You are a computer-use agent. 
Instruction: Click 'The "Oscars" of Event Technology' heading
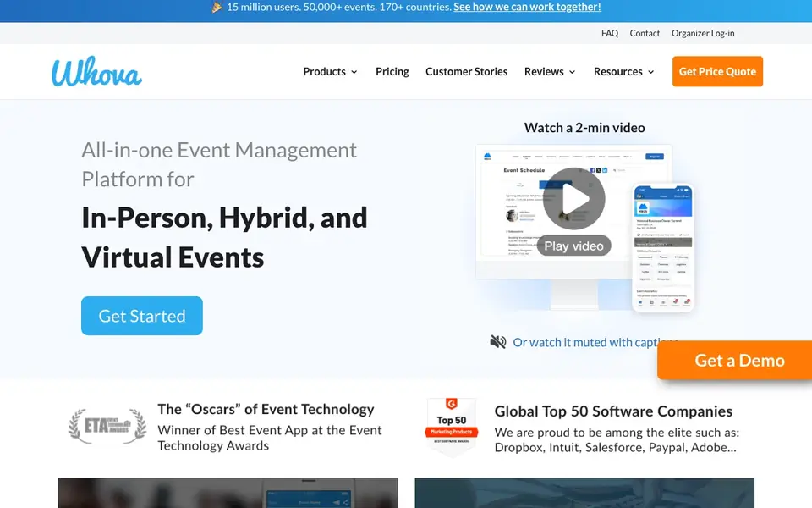[266, 410]
